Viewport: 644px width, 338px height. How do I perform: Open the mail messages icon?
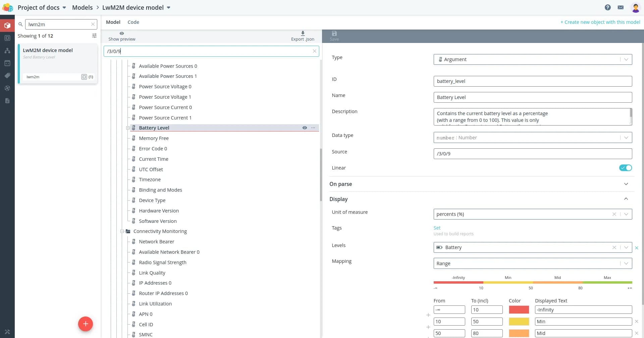pos(621,7)
